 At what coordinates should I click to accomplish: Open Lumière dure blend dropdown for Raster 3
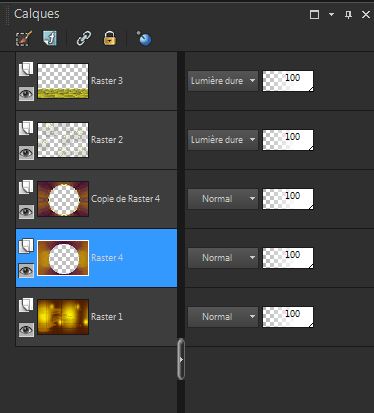coord(223,81)
